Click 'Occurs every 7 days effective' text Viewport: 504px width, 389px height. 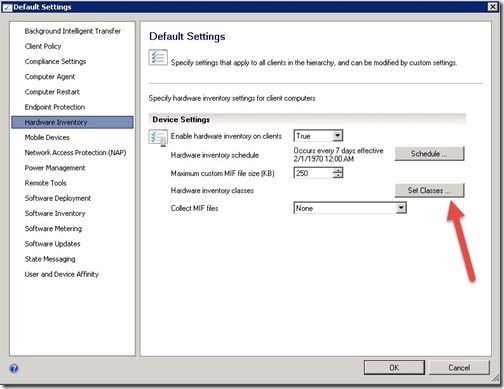[x=338, y=151]
